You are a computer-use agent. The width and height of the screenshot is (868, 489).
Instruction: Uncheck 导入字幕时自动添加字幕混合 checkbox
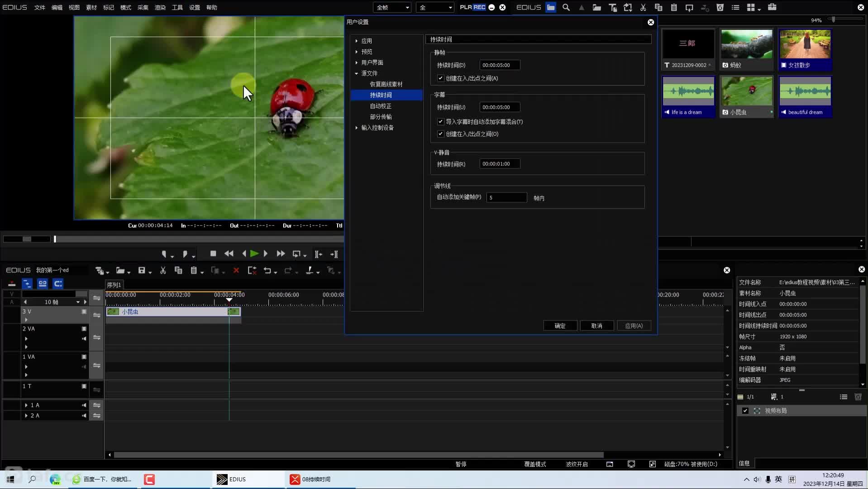tap(440, 121)
